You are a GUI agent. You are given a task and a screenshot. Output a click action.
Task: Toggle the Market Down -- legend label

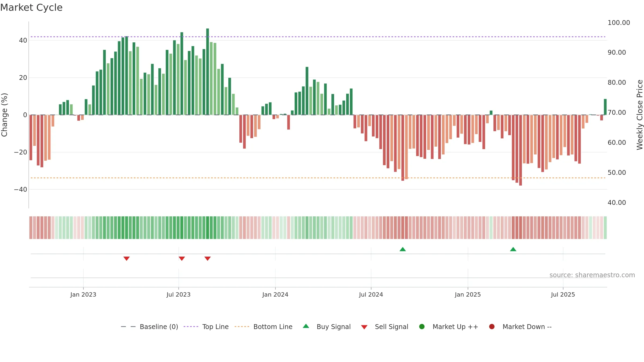click(527, 327)
